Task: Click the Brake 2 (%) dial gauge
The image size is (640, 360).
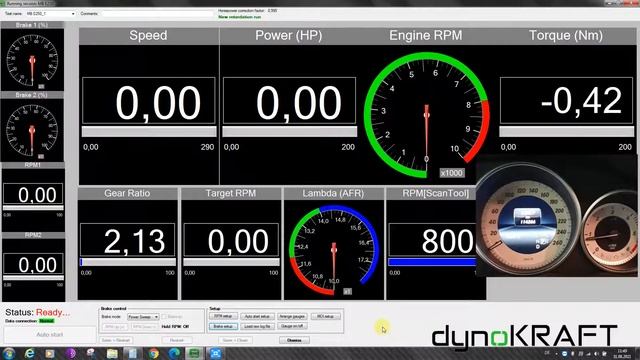Action: point(32,130)
